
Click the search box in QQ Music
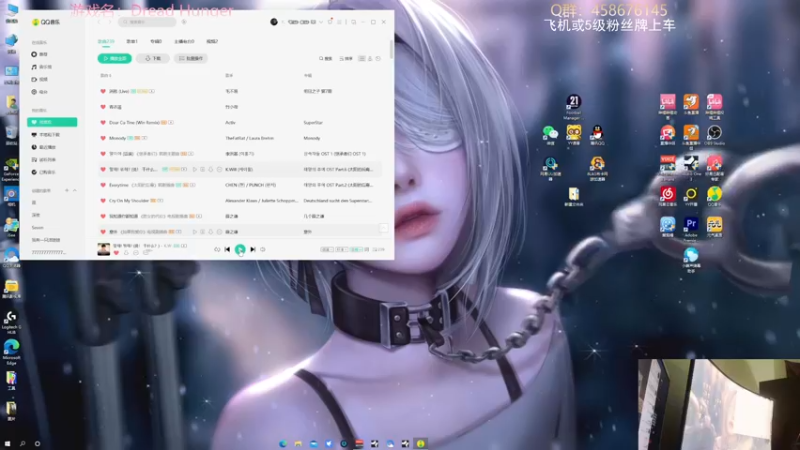tap(146, 22)
